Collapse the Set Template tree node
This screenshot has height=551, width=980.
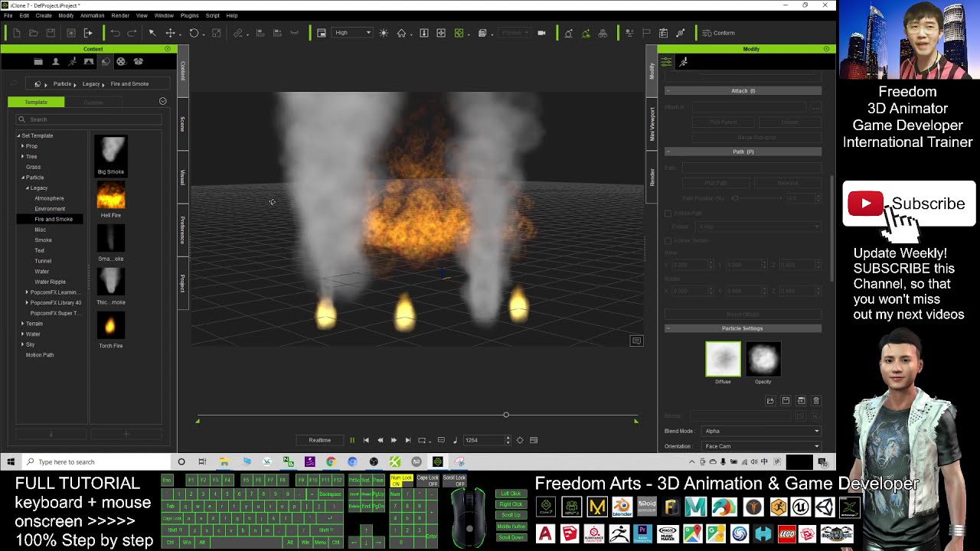click(x=19, y=135)
